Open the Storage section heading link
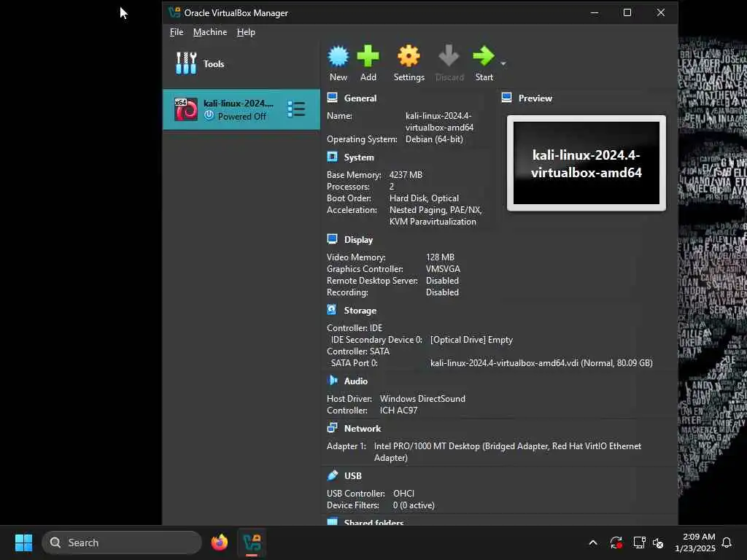 tap(360, 311)
